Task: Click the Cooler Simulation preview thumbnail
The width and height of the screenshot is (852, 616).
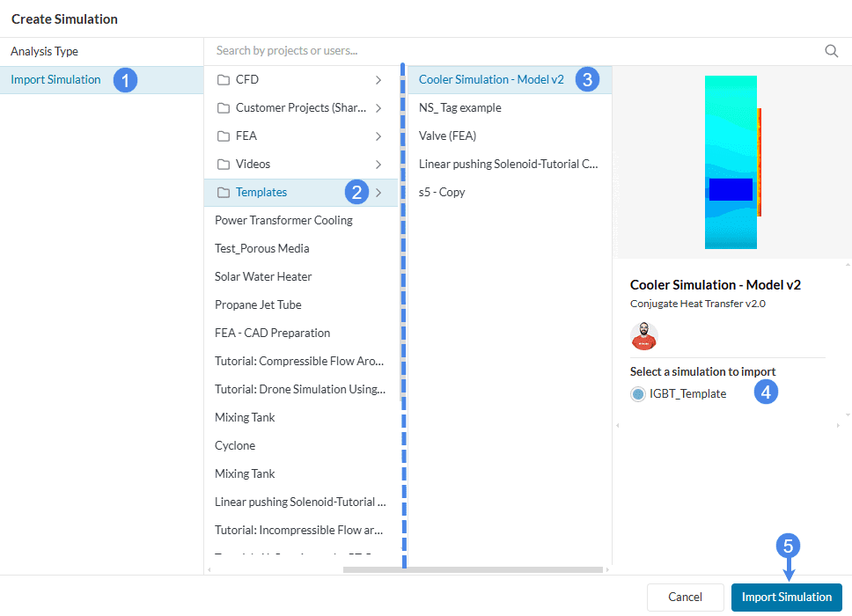Action: [732, 162]
